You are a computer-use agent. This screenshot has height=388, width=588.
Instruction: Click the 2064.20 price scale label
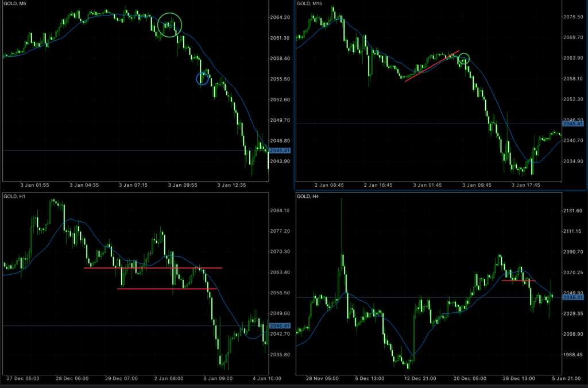(x=280, y=17)
